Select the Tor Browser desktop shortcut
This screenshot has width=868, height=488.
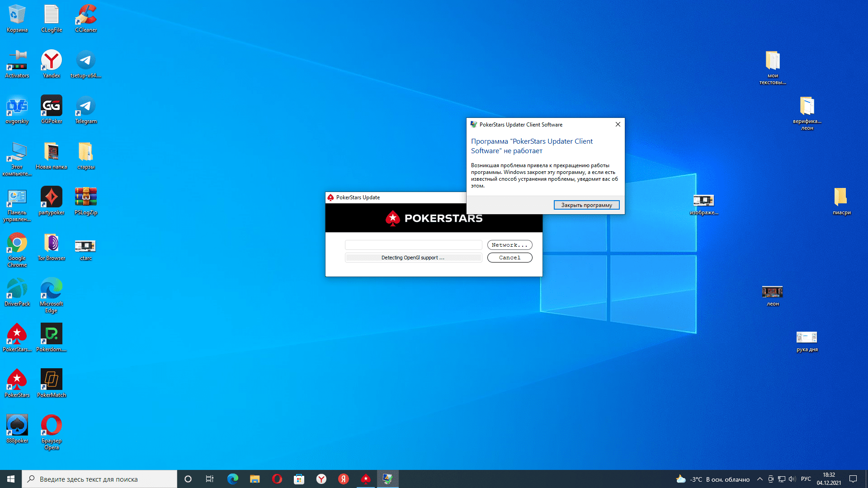pos(52,247)
